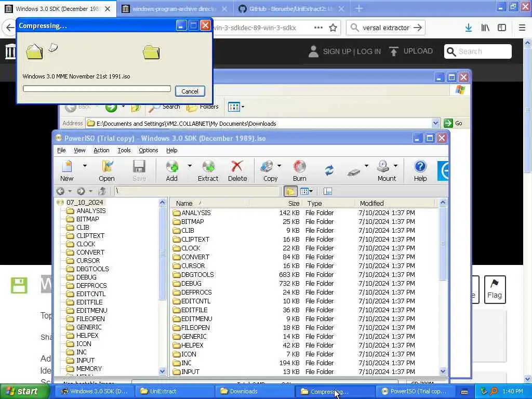Click the Mount virtual drive icon
532x399 pixels.
tap(387, 170)
